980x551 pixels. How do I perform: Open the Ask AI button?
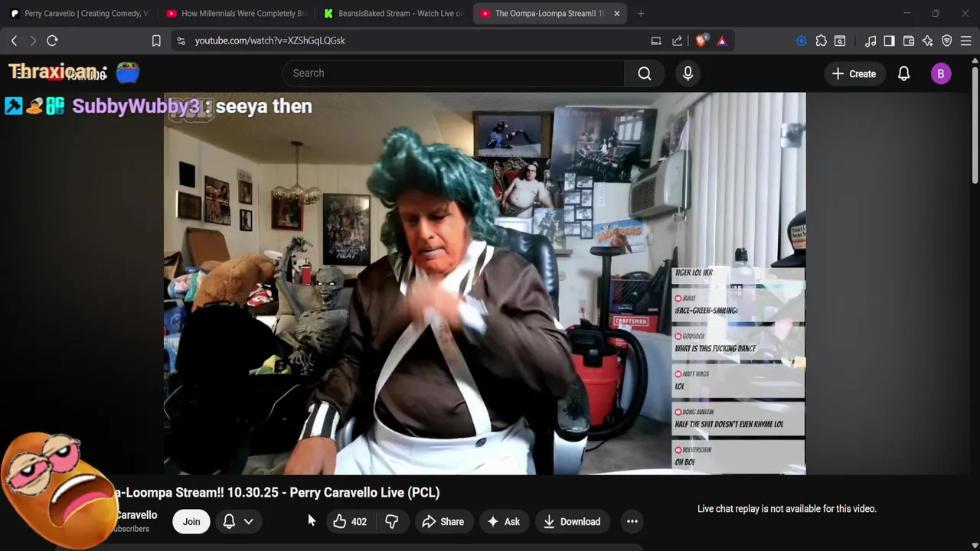[x=503, y=522]
